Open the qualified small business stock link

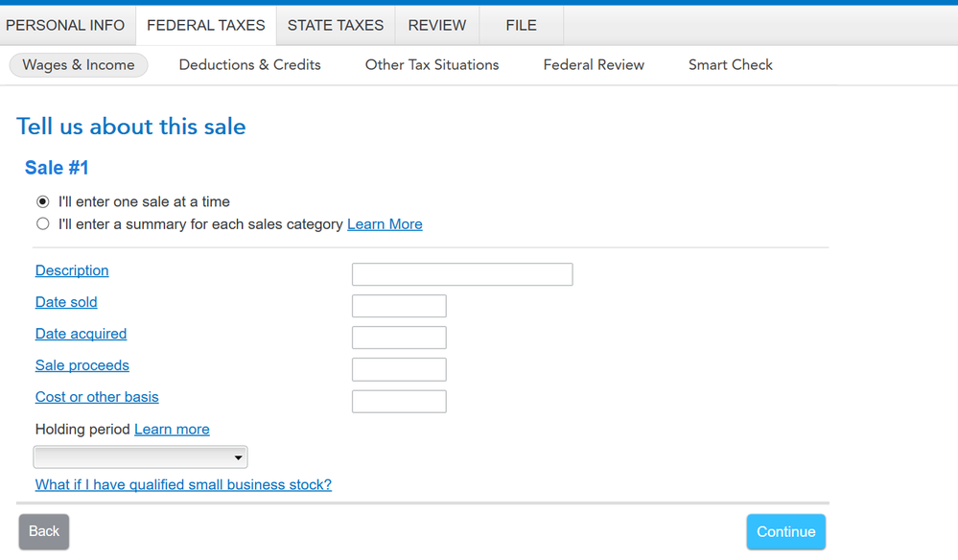click(x=183, y=485)
